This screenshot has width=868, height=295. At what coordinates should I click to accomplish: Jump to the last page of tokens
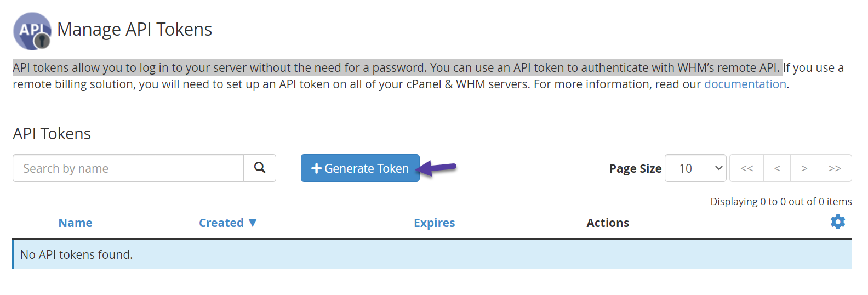click(x=834, y=168)
